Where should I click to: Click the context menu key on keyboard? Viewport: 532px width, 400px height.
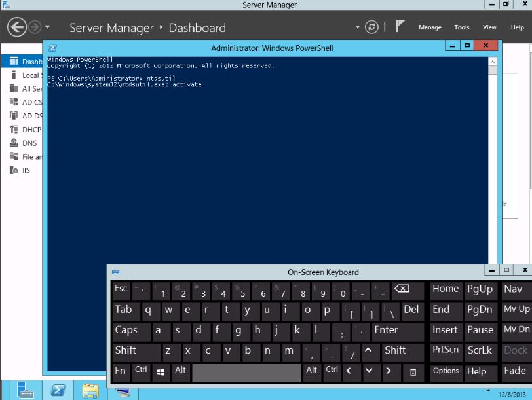pyautogui.click(x=413, y=373)
